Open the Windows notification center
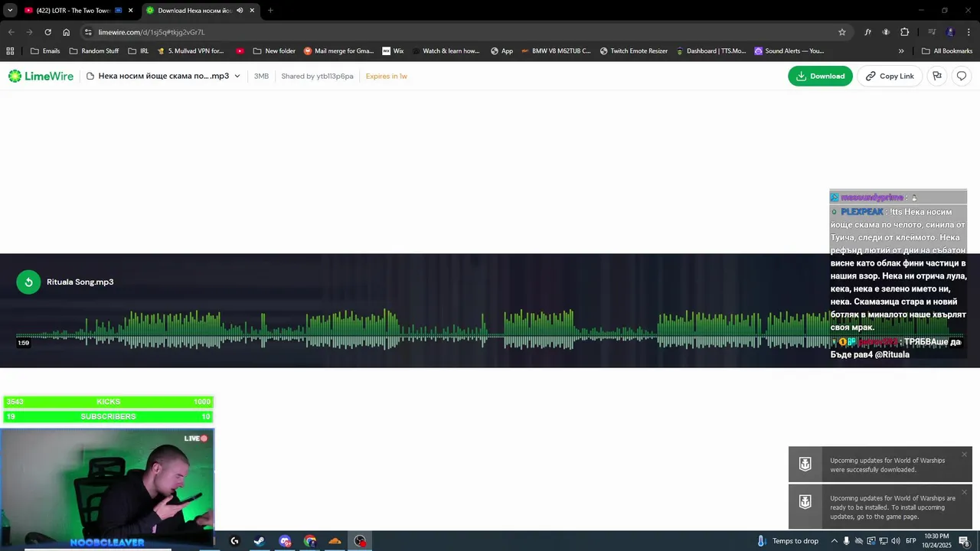Image resolution: width=980 pixels, height=551 pixels. tap(965, 541)
